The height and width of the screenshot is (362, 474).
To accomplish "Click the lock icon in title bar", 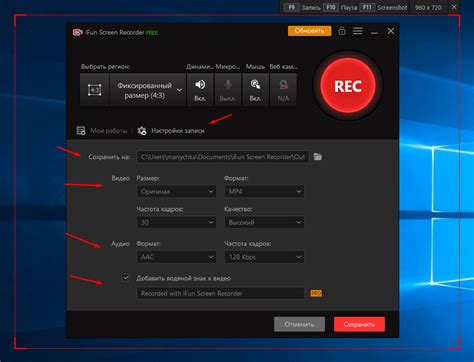I will point(342,31).
